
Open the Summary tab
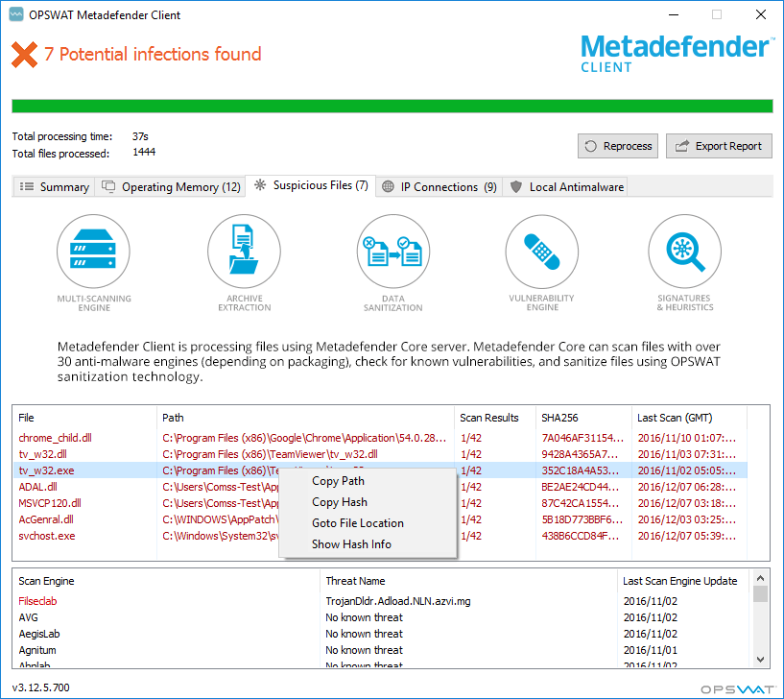(x=54, y=186)
